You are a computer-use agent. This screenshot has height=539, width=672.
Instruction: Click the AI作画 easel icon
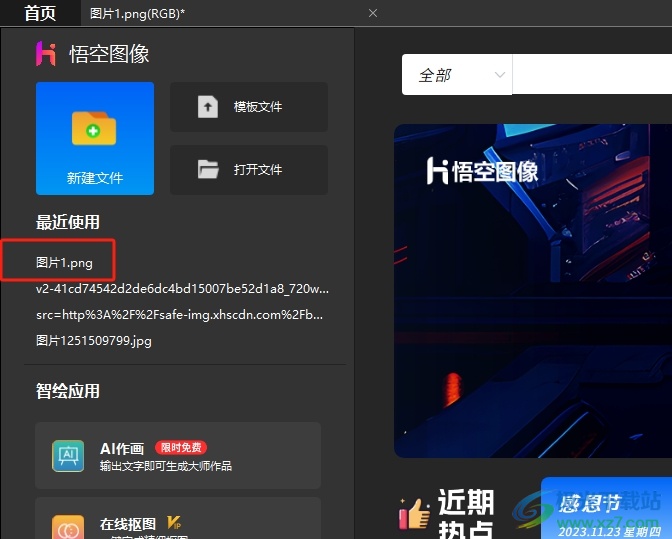(68, 456)
